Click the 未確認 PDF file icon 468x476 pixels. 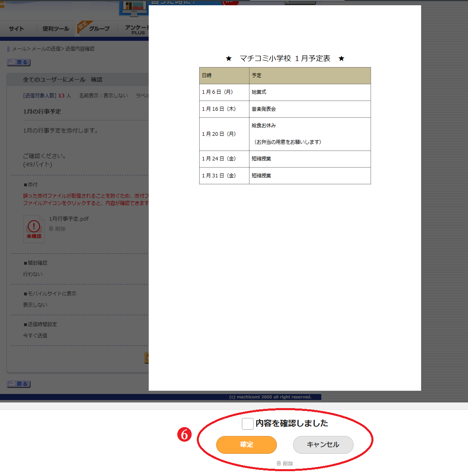(34, 229)
